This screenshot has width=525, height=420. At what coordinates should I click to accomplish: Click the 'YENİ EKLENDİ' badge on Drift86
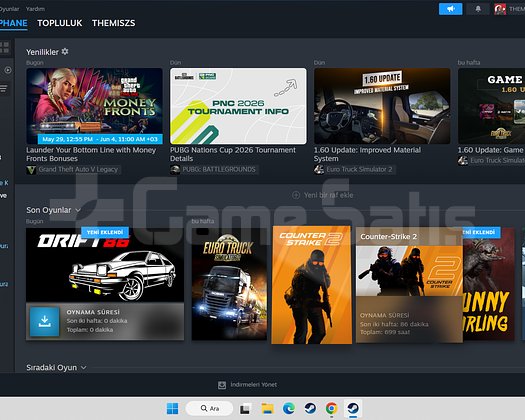[105, 232]
